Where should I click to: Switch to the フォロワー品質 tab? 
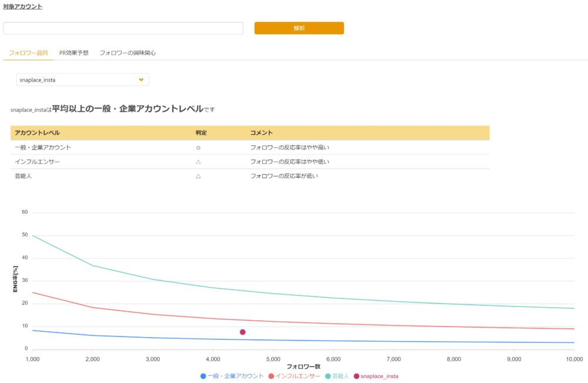28,53
